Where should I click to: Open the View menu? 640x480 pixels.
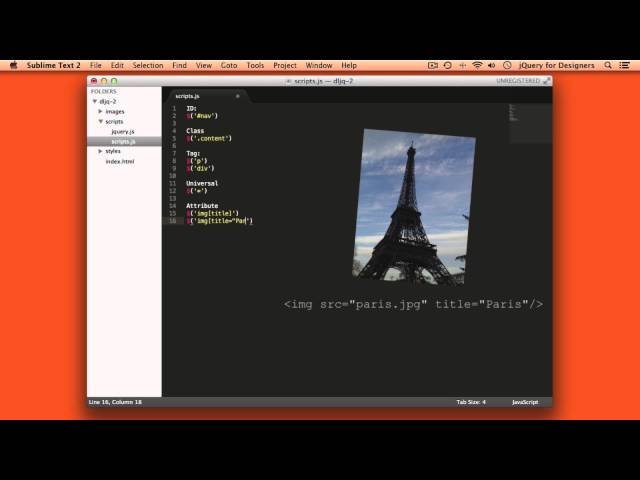point(204,65)
